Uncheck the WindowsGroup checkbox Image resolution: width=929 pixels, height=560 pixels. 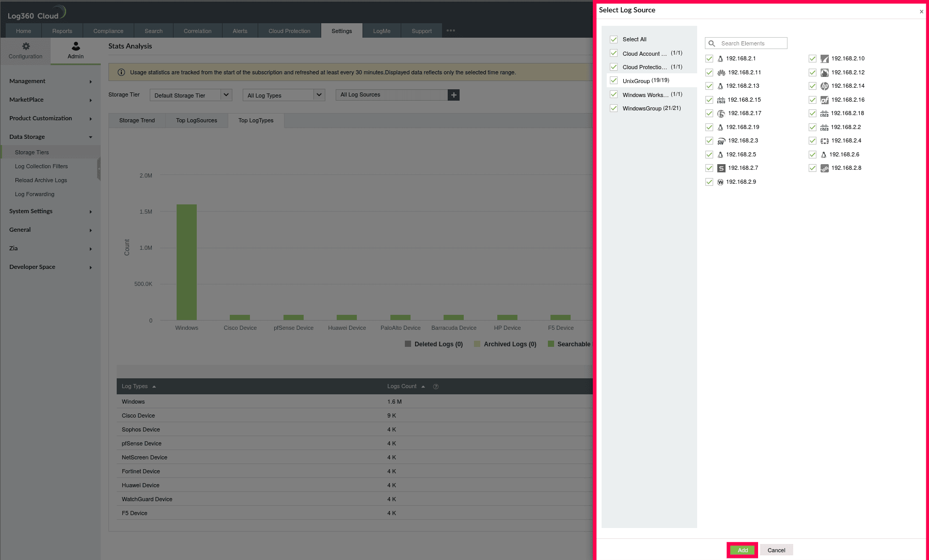pyautogui.click(x=613, y=108)
